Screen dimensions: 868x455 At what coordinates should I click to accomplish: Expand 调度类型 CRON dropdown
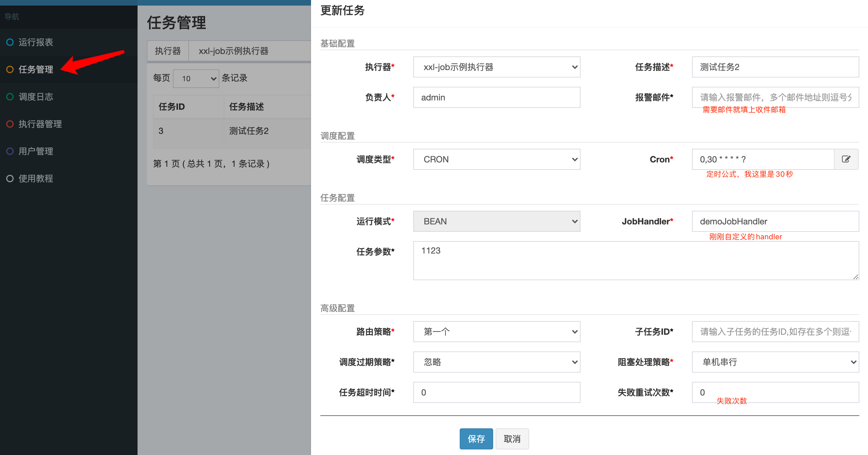click(497, 159)
